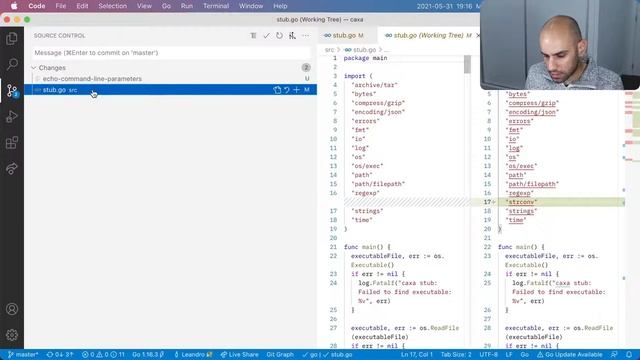Close the stub.go (Working Tree) tab
This screenshot has width=640, height=360.
(478, 36)
